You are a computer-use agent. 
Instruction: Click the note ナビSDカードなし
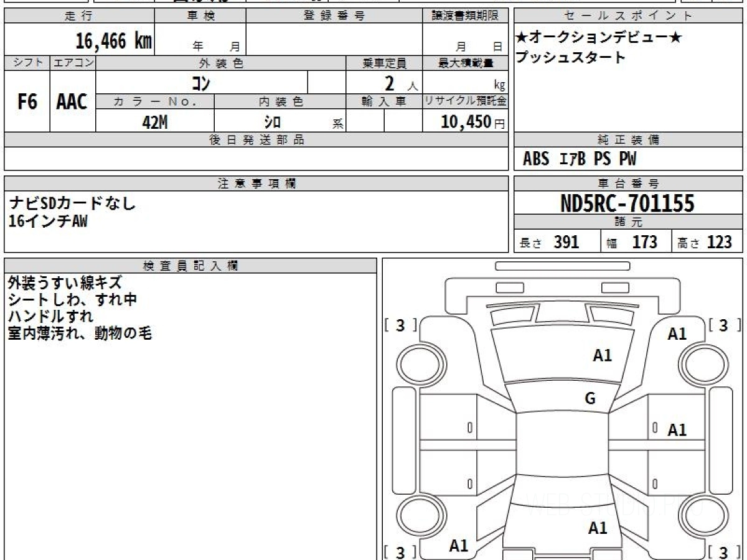pyautogui.click(x=72, y=203)
